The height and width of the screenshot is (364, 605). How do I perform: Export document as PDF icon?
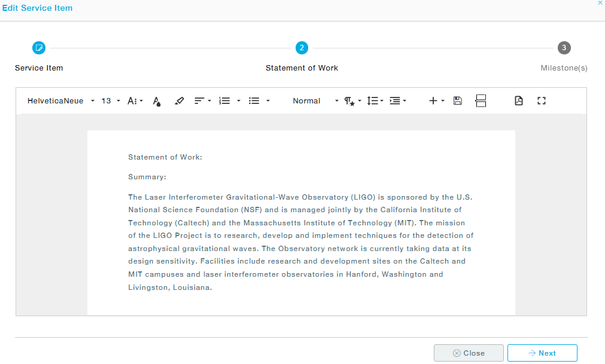[x=519, y=101]
